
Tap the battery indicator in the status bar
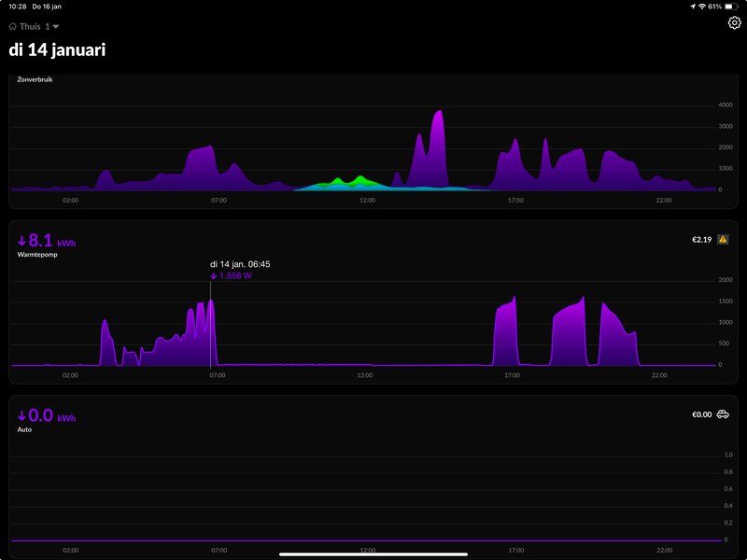(x=731, y=7)
